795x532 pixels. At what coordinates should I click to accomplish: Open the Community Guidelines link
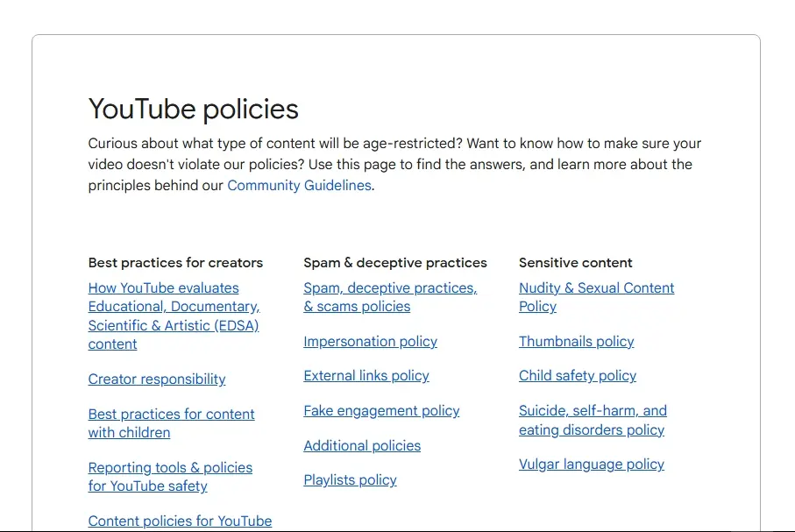coord(299,186)
